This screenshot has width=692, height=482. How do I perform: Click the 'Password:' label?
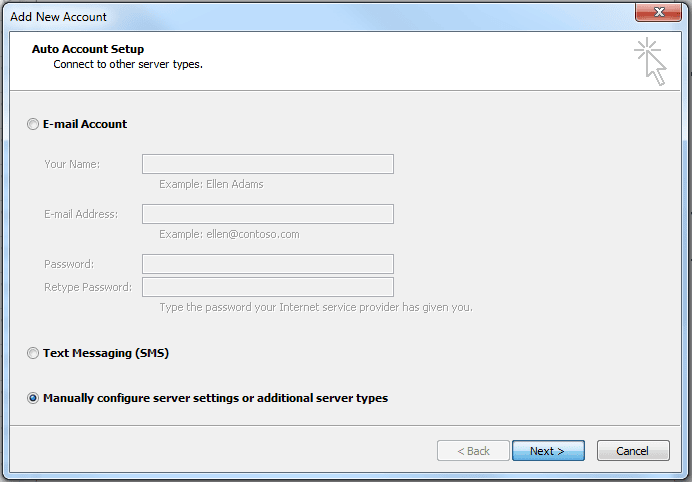pyautogui.click(x=69, y=264)
